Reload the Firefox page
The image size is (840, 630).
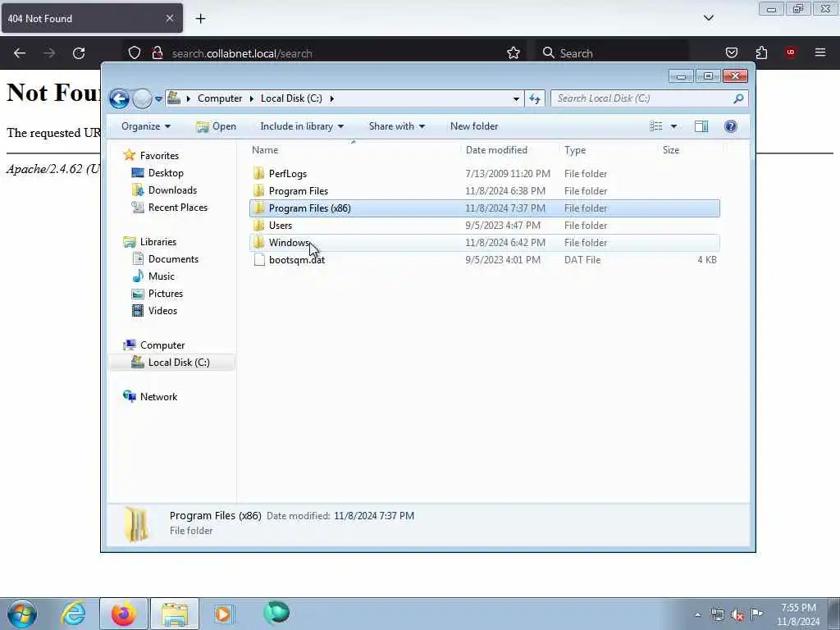tap(79, 53)
